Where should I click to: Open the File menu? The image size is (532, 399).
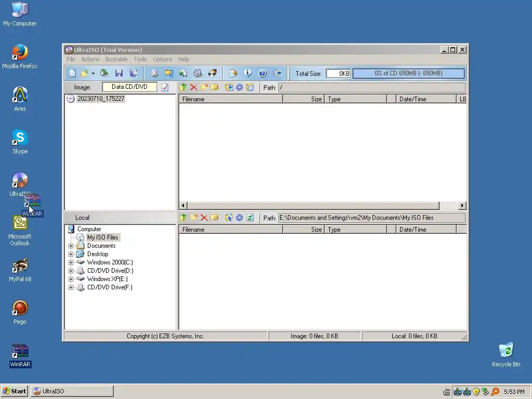(x=71, y=59)
